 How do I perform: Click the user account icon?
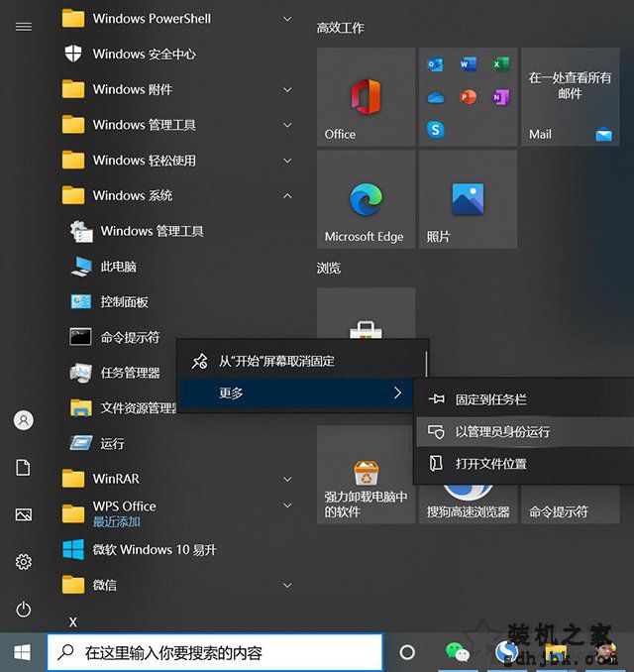click(24, 420)
